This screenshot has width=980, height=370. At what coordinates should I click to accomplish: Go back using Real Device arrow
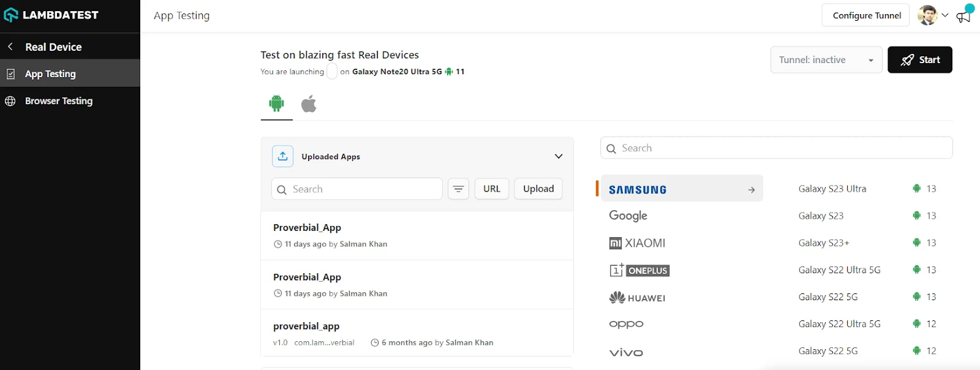pos(10,47)
